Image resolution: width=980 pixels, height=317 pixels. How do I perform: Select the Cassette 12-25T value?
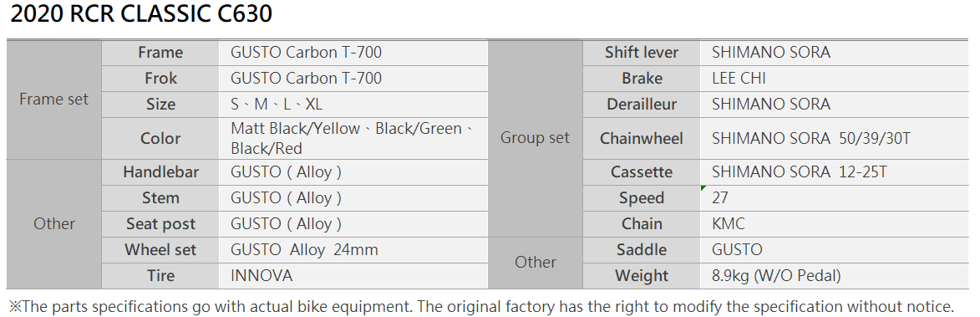[834, 172]
